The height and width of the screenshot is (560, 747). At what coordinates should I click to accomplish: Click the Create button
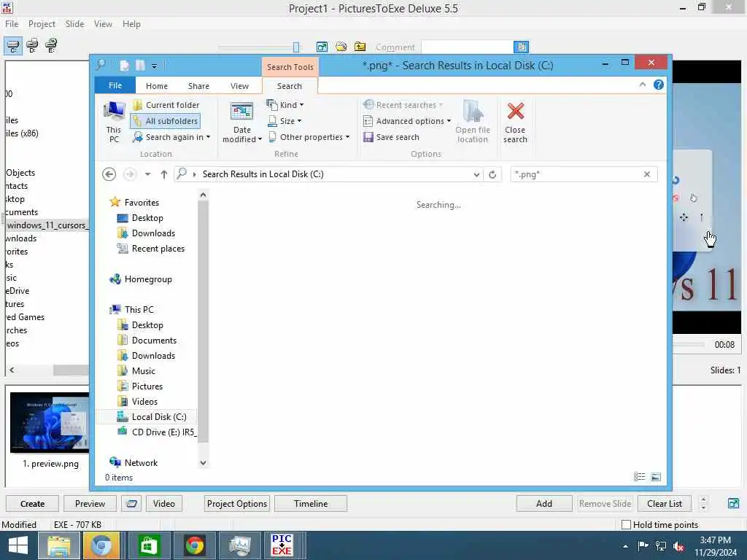32,503
